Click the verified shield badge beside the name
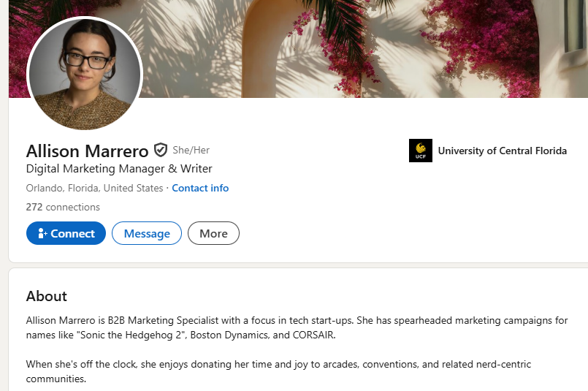Screen dimensions: 588x391 [161, 151]
